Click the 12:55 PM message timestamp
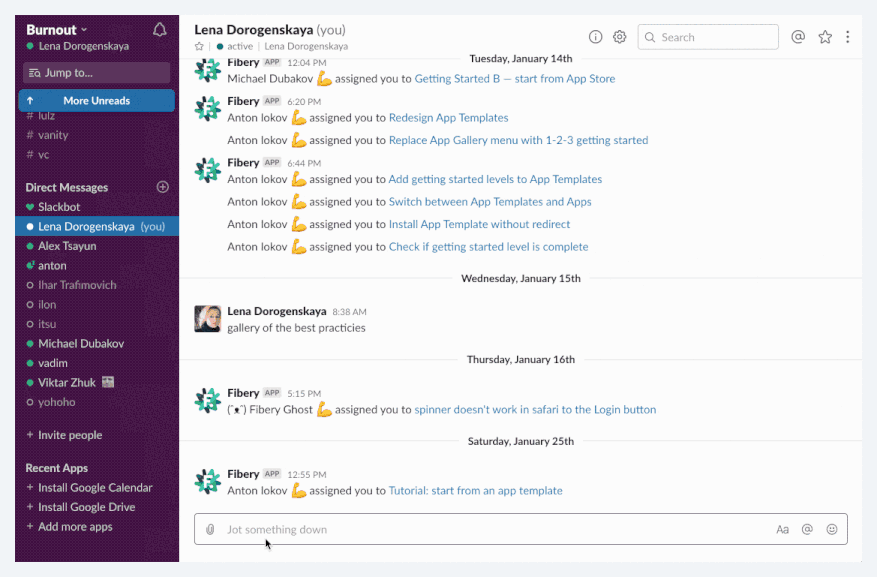The image size is (877, 577). [307, 475]
